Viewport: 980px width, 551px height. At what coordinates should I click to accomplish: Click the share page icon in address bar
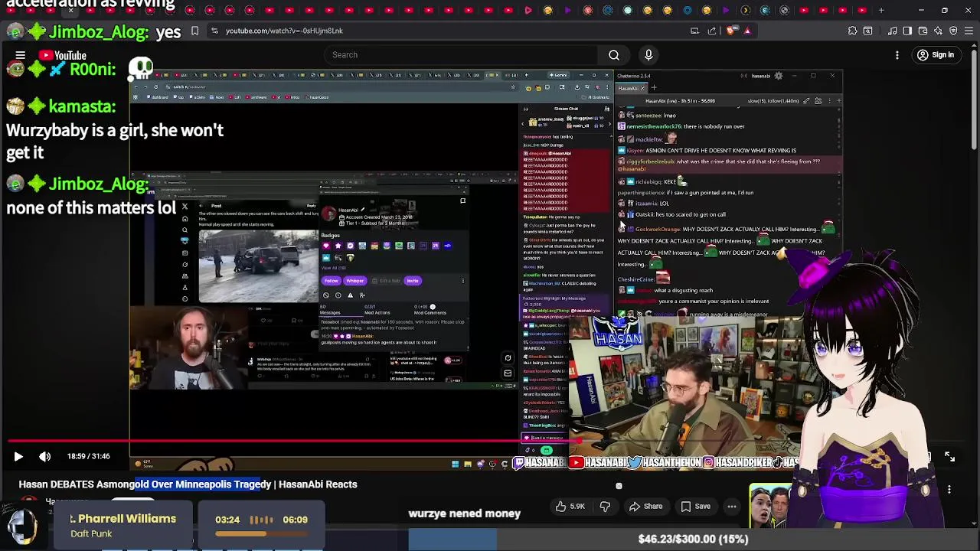click(712, 31)
